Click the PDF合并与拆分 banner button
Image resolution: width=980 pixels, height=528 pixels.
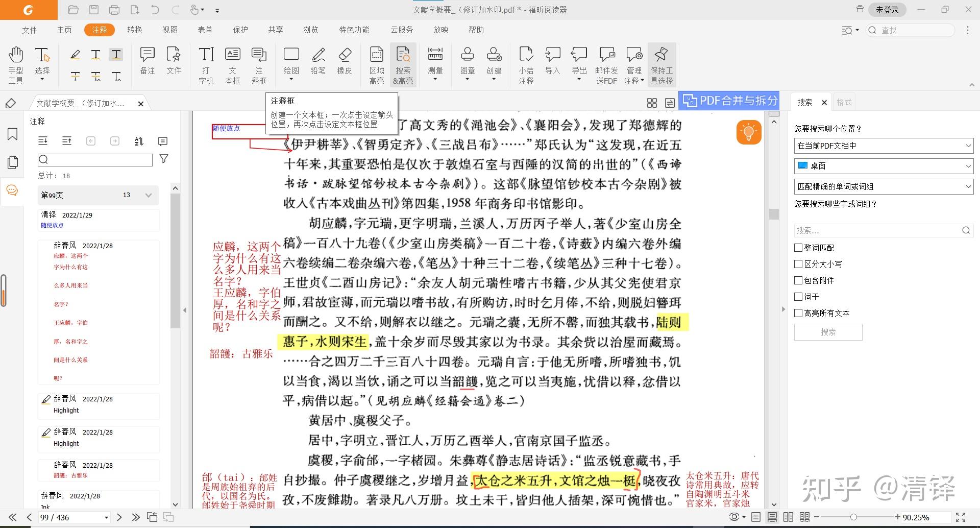tap(730, 101)
